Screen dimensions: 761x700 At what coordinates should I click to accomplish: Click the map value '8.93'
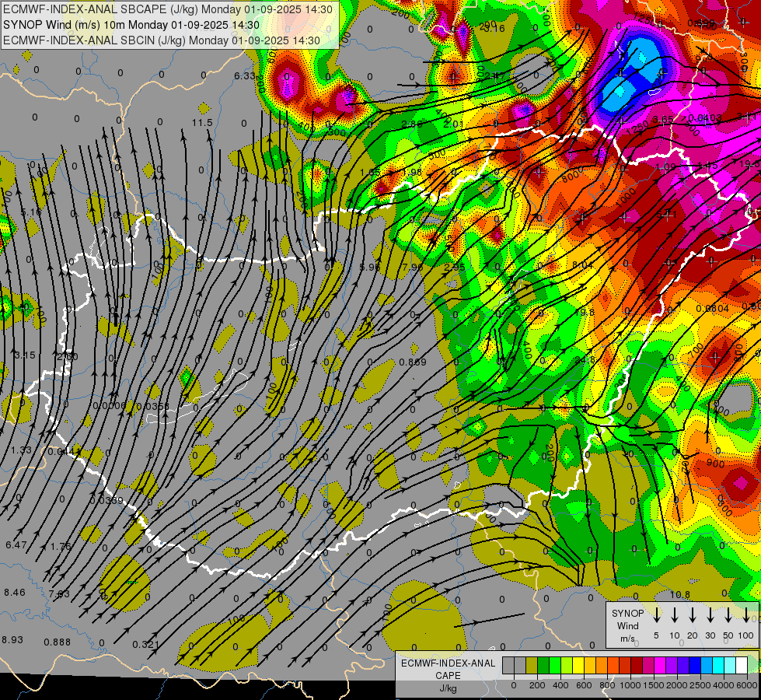click(12, 640)
